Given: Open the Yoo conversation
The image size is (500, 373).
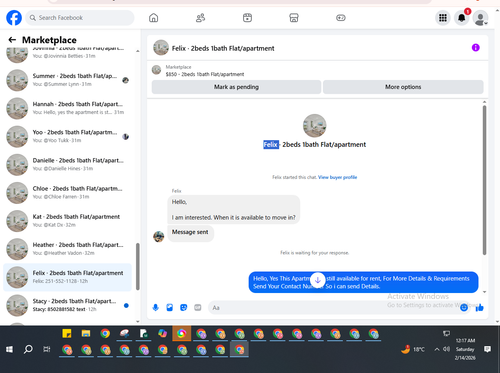Looking at the screenshot, I should tap(68, 136).
